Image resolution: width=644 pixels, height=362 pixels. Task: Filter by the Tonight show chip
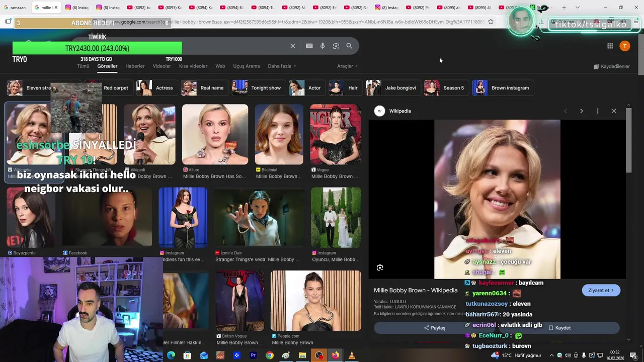(258, 88)
